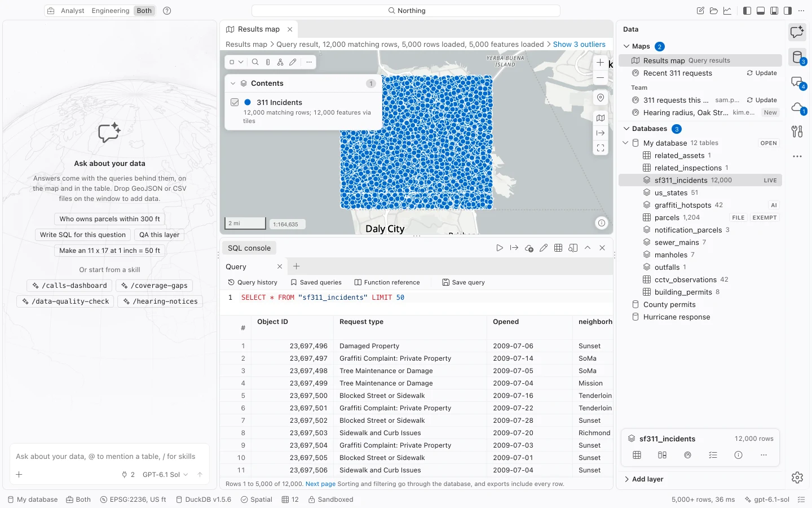The height and width of the screenshot is (508, 812).
Task: Expand the Add layer section
Action: (x=643, y=479)
